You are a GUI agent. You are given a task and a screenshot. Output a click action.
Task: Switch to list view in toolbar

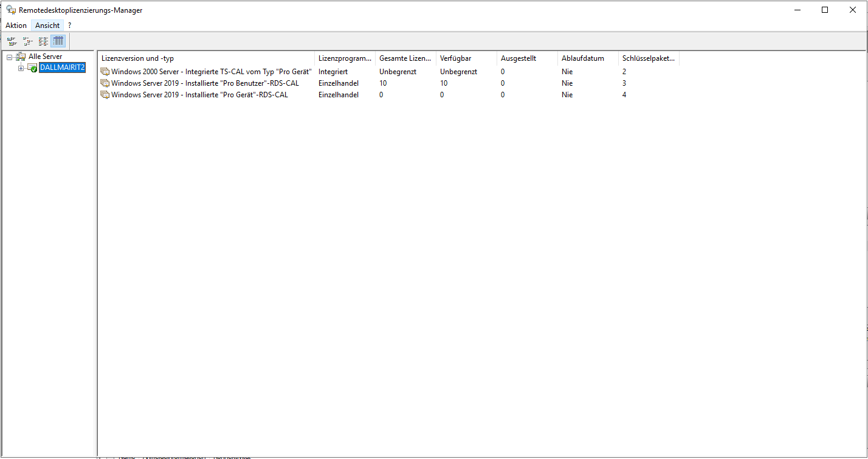[43, 41]
